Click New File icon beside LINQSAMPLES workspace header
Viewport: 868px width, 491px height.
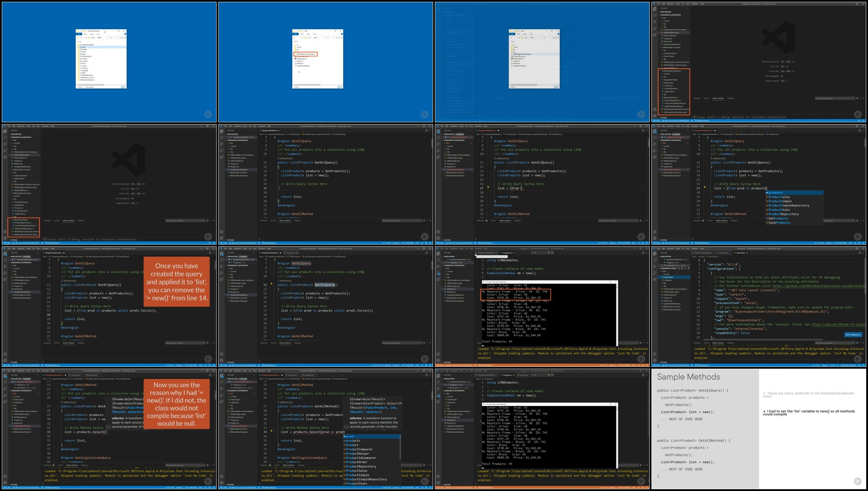tap(679, 268)
